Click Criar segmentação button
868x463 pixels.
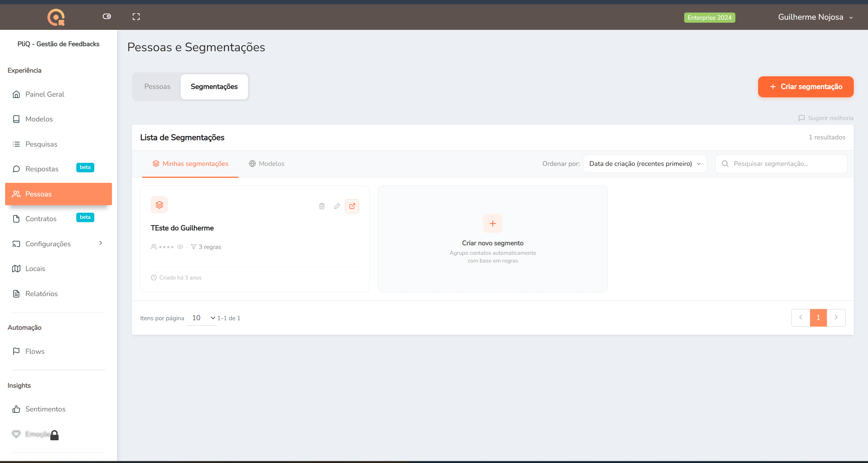click(806, 87)
